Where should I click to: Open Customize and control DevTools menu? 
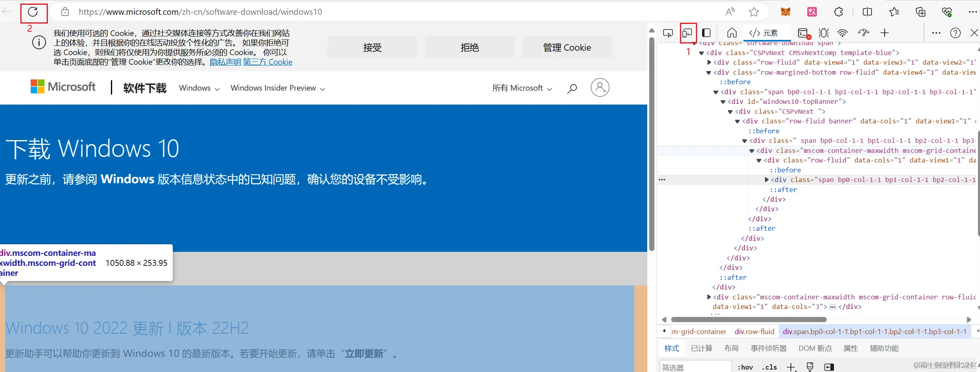coord(936,33)
